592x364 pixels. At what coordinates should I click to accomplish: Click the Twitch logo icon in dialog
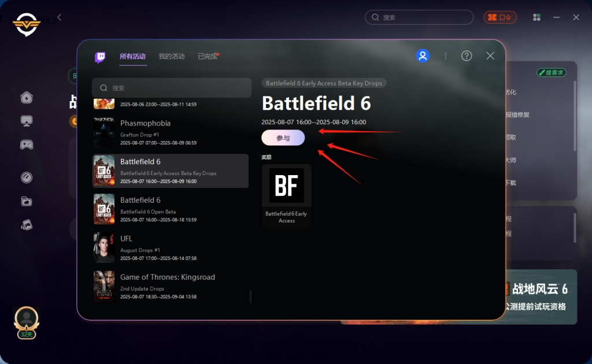100,57
